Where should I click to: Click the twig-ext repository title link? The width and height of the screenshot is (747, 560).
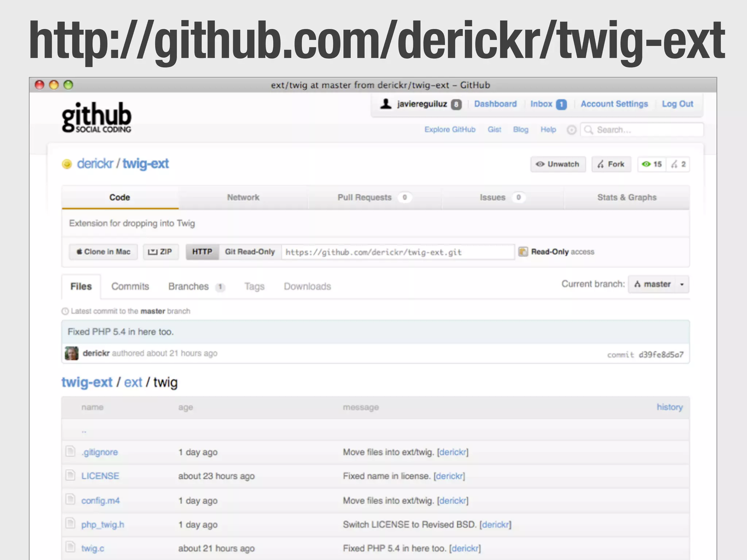pos(146,164)
